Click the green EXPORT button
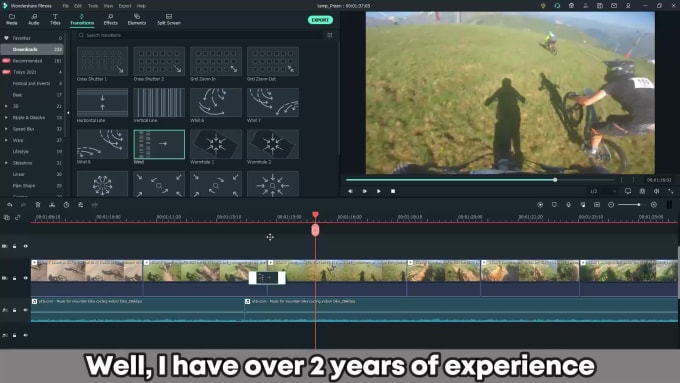The height and width of the screenshot is (383, 680). [320, 20]
